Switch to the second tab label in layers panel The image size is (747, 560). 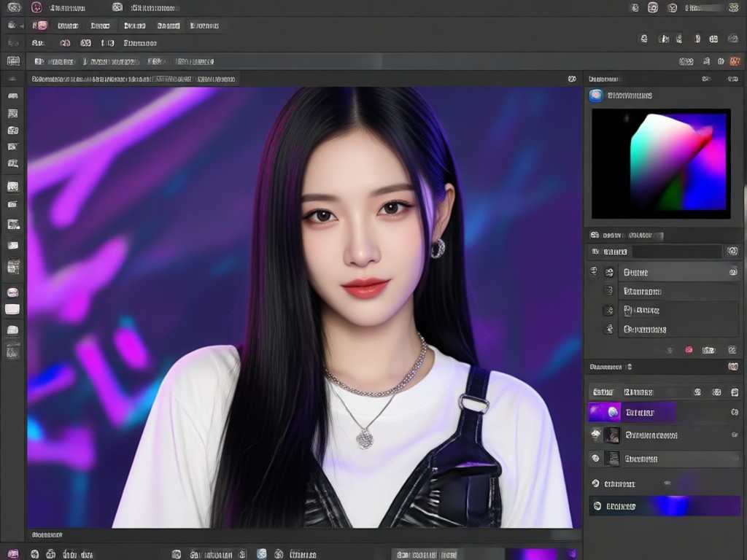[638, 392]
